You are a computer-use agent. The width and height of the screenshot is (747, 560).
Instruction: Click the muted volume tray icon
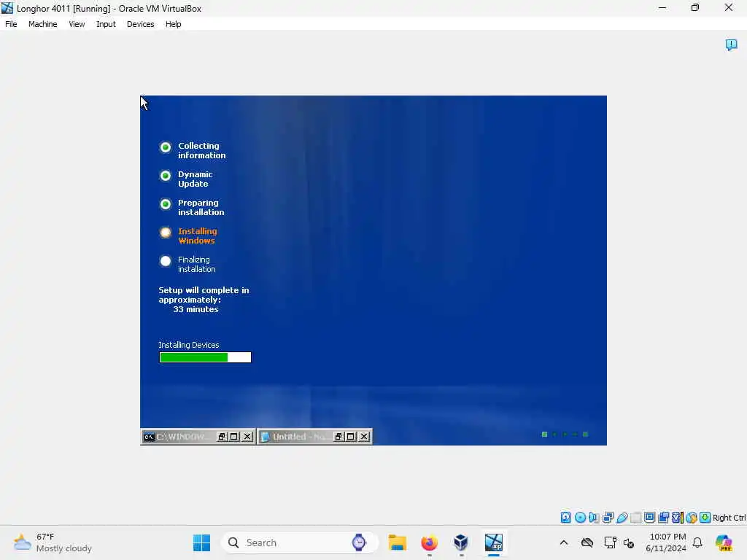pos(629,543)
